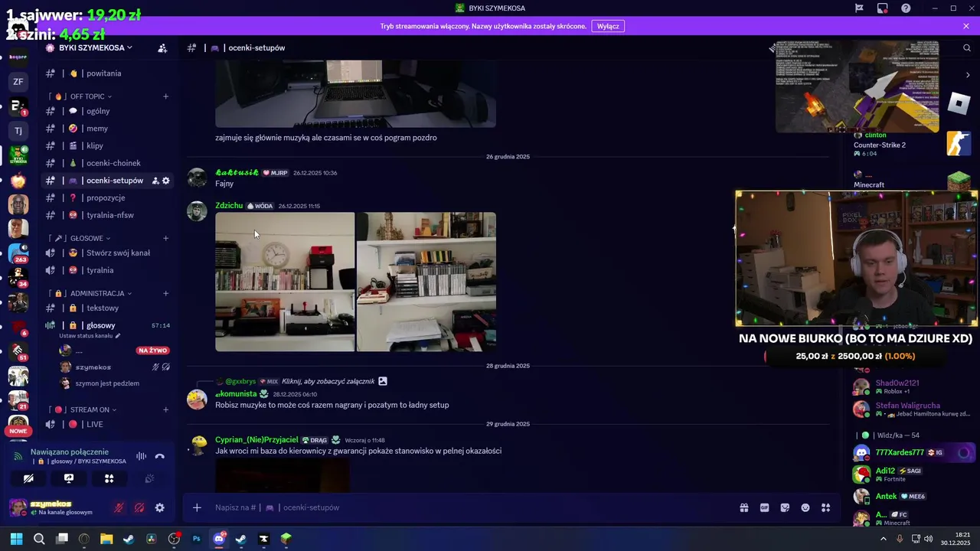
Task: Disconnect from voice with hang-up icon
Action: pos(159,456)
